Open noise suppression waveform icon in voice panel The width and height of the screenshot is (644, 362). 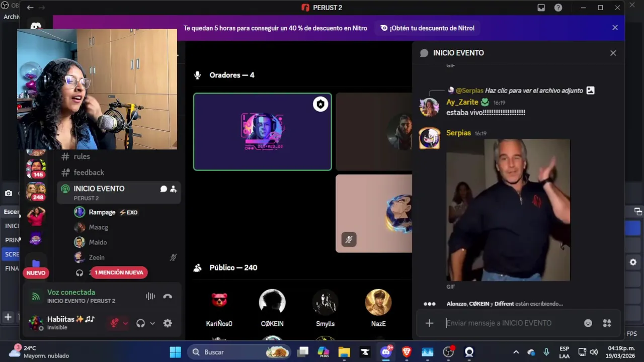click(150, 296)
